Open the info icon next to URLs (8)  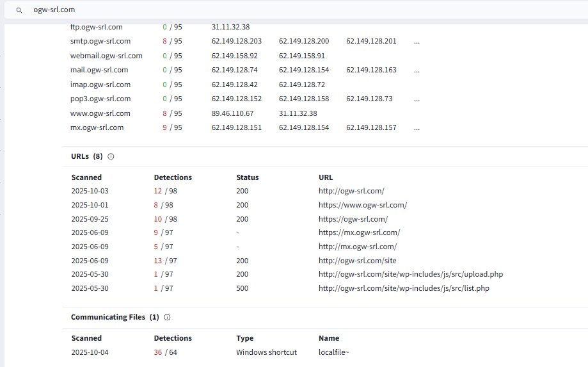111,156
